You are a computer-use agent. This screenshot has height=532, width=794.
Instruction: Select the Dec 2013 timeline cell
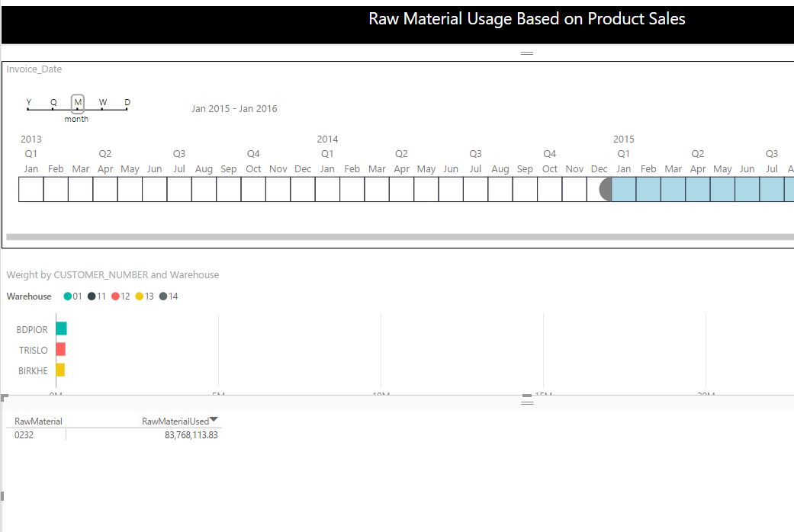coord(303,189)
